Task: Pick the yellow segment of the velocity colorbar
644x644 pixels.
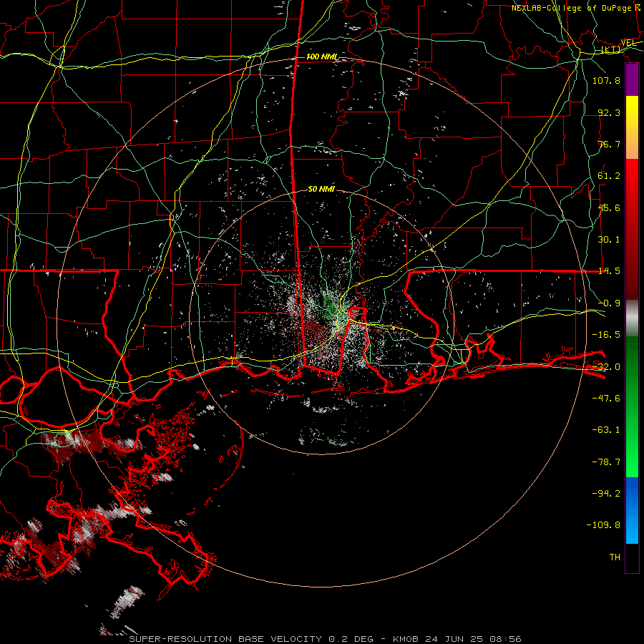Action: [632, 117]
